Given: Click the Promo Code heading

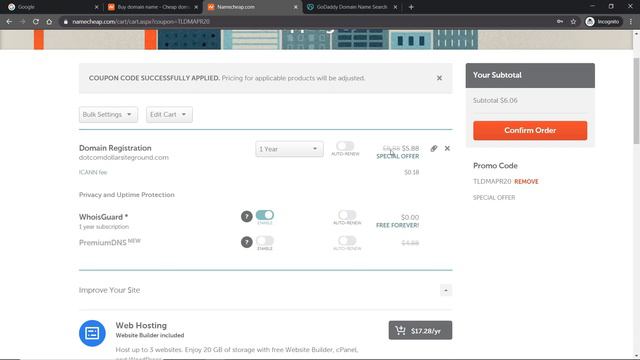Looking at the screenshot, I should [495, 166].
